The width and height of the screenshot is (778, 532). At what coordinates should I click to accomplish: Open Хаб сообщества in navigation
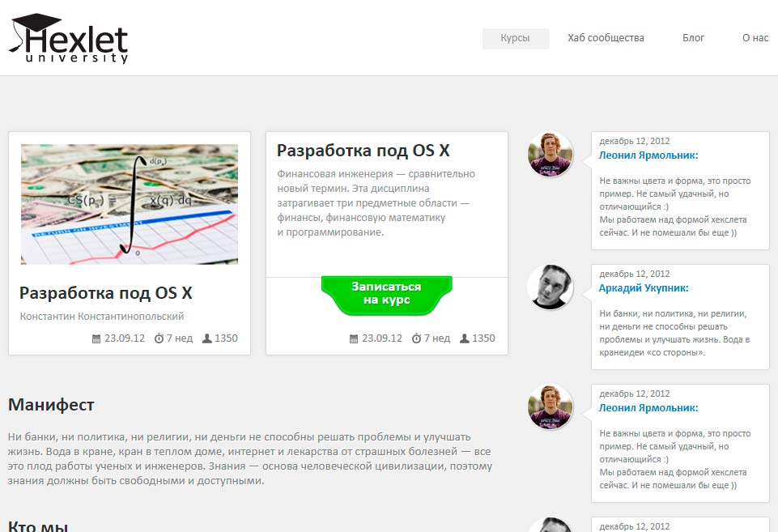pyautogui.click(x=606, y=38)
